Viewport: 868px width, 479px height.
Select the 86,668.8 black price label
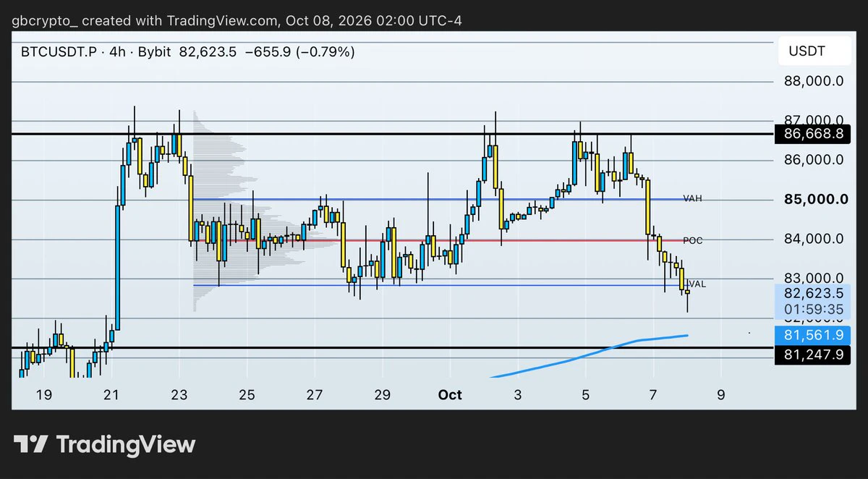pyautogui.click(x=813, y=134)
